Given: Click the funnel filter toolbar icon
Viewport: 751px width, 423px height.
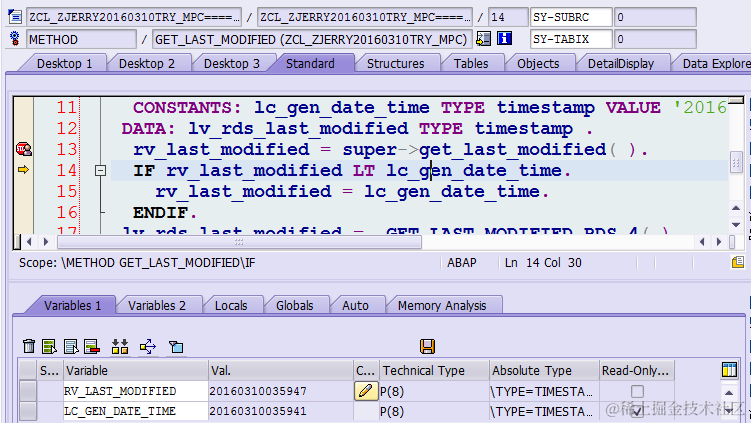Looking at the screenshot, I should pyautogui.click(x=176, y=346).
